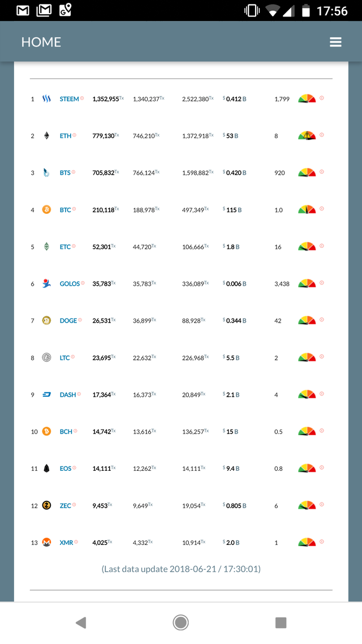The image size is (362, 644).
Task: Tap the info icon after BCH gauge
Action: pyautogui.click(x=322, y=431)
